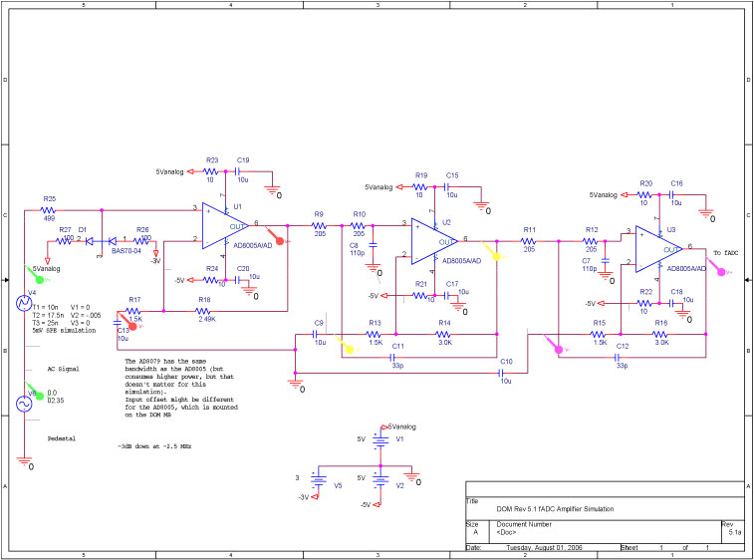Select capacitor C12 33p symbol
Viewport: 754px width, 560px height.
(617, 358)
